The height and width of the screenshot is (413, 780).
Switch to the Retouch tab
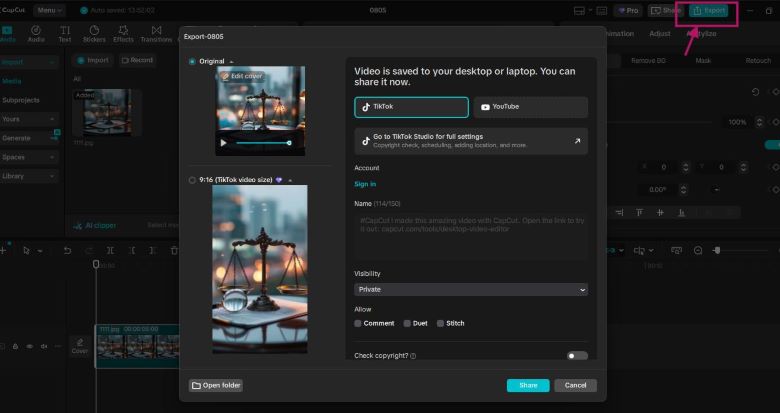(758, 61)
